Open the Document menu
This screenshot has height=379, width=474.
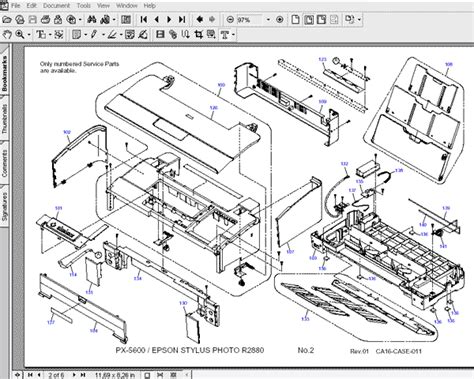coord(56,6)
